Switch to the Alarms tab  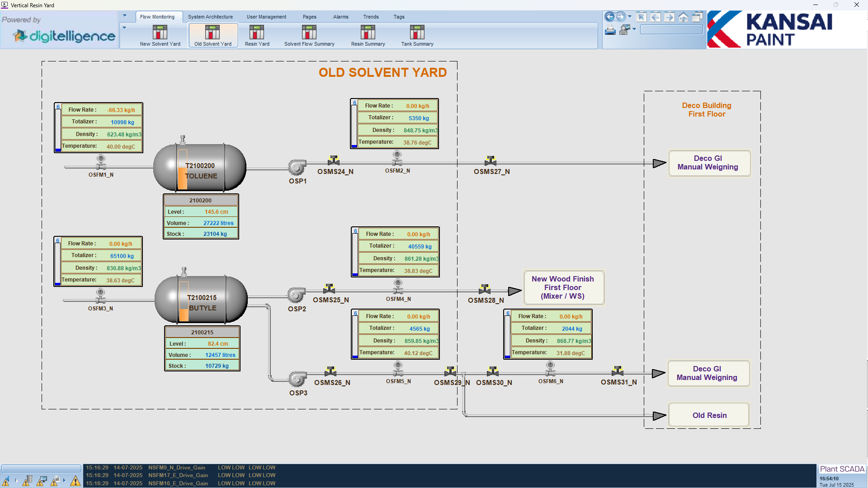click(340, 17)
